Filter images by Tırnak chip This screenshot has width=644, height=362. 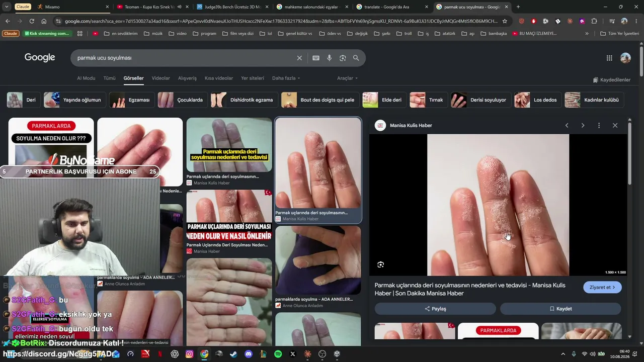coord(428,100)
